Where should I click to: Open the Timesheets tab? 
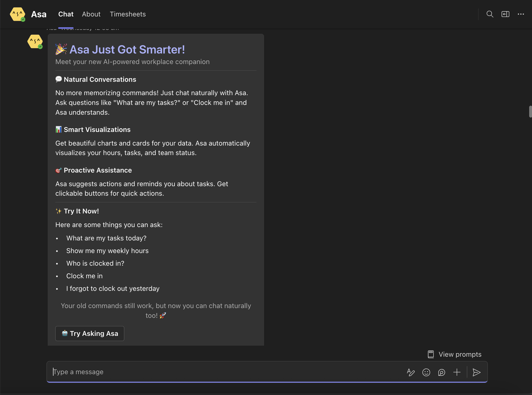(x=128, y=14)
